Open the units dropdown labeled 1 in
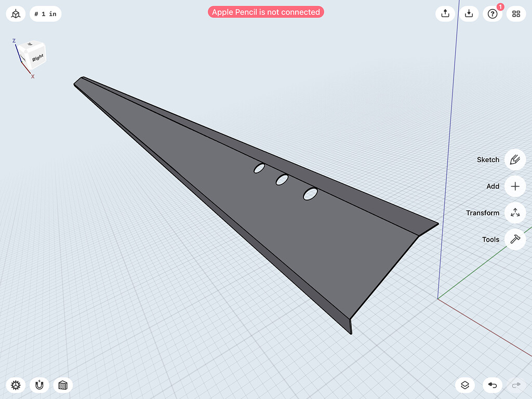This screenshot has height=399, width=532. 46,14
